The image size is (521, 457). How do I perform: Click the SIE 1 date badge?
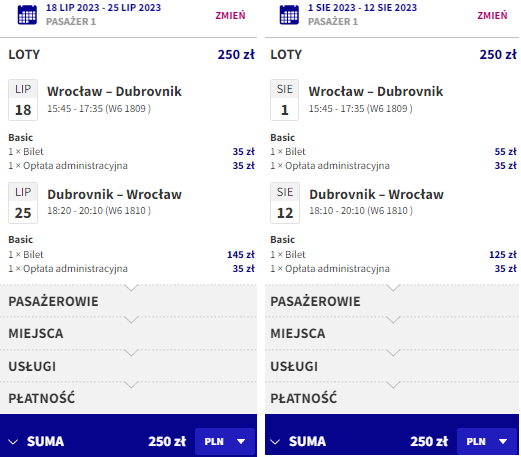pyautogui.click(x=284, y=100)
